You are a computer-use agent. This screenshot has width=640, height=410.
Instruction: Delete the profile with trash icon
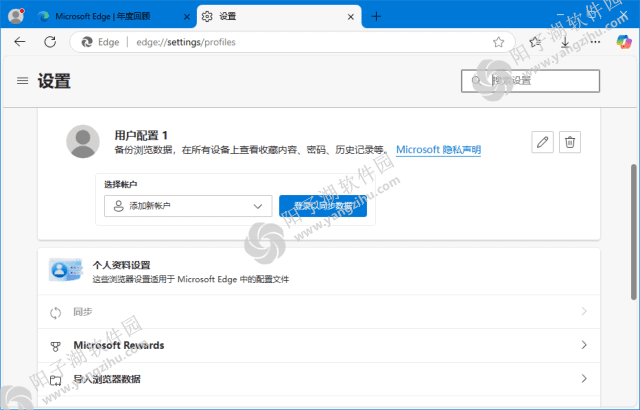click(x=570, y=142)
